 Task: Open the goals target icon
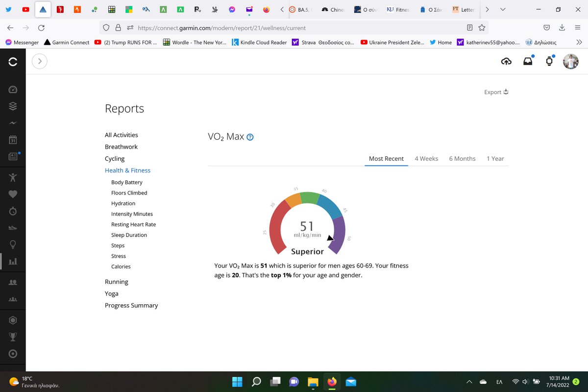coord(13,353)
